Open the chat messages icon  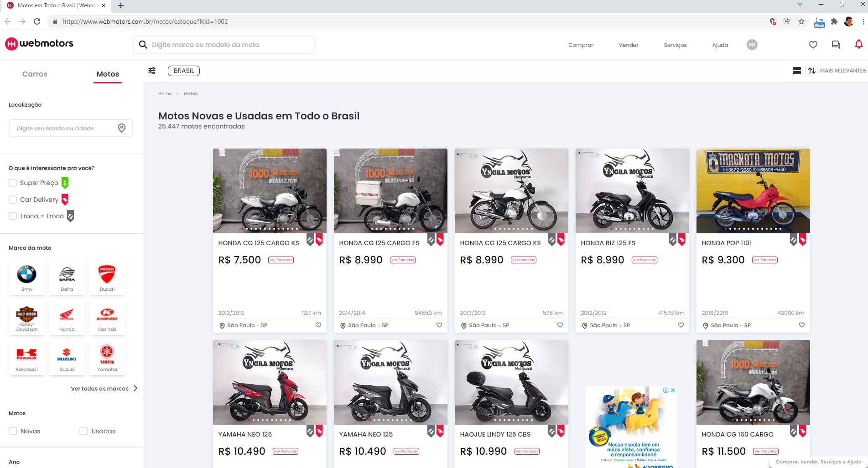(836, 45)
